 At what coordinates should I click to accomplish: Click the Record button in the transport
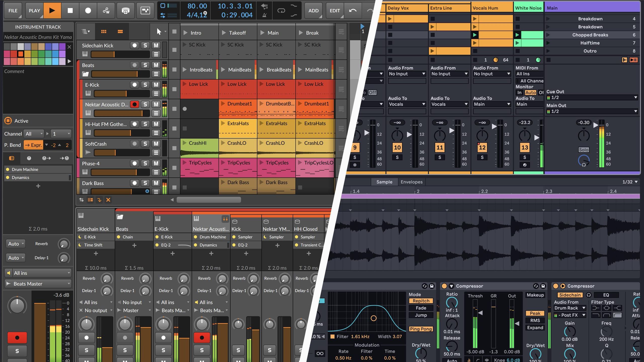(88, 10)
